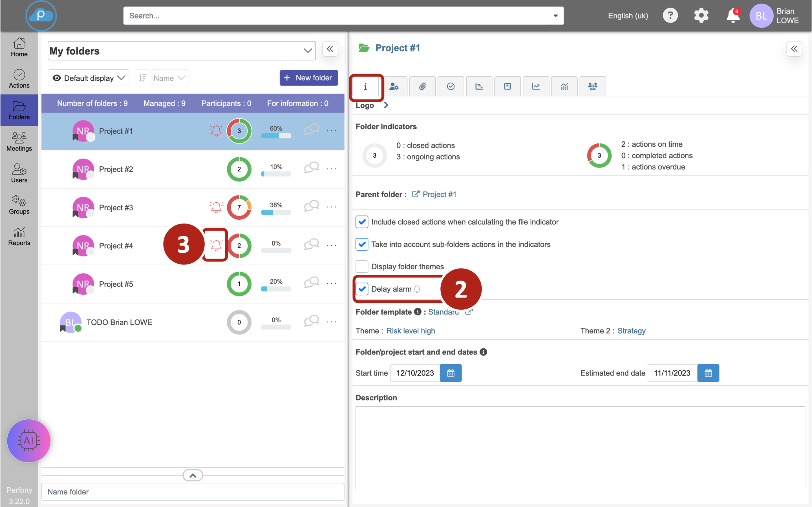812x507 pixels.
Task: Open Meetings in the sidebar
Action: 19,142
